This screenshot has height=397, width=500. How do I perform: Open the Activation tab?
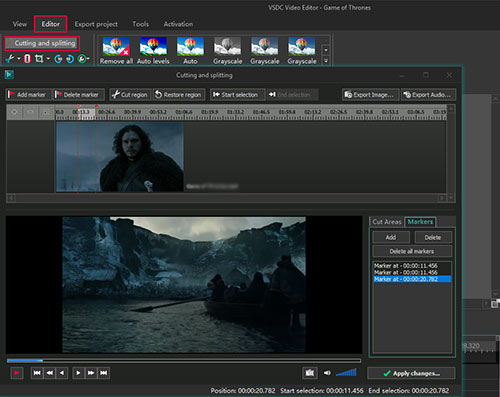[178, 24]
